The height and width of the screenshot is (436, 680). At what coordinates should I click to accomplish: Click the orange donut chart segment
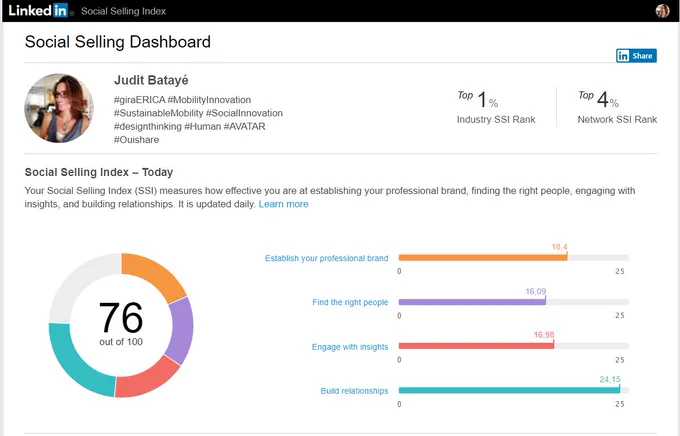click(155, 274)
